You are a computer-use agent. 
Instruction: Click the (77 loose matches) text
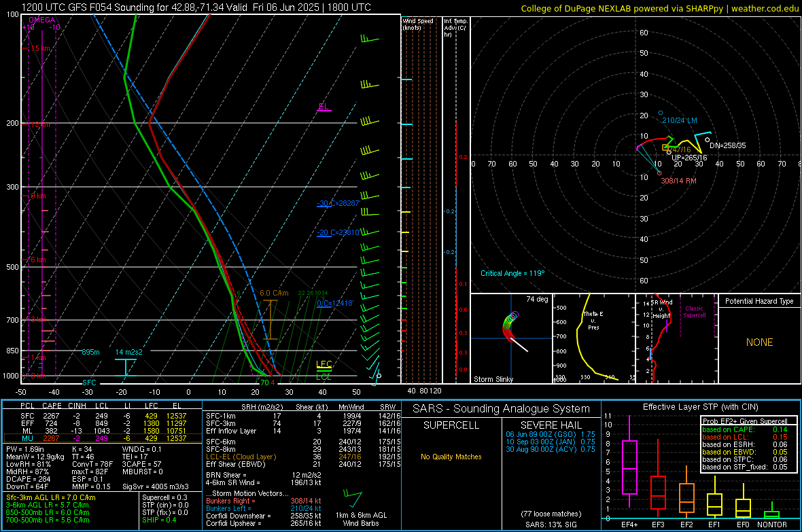coord(551,514)
